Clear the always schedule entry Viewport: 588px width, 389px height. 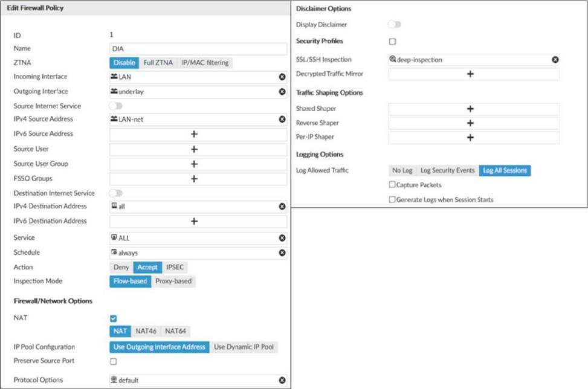(282, 252)
